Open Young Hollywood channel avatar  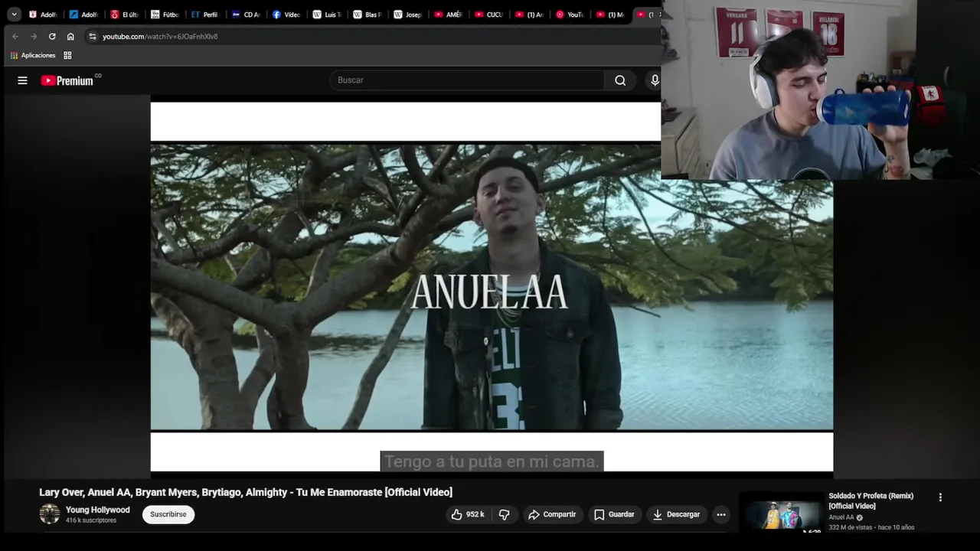50,514
